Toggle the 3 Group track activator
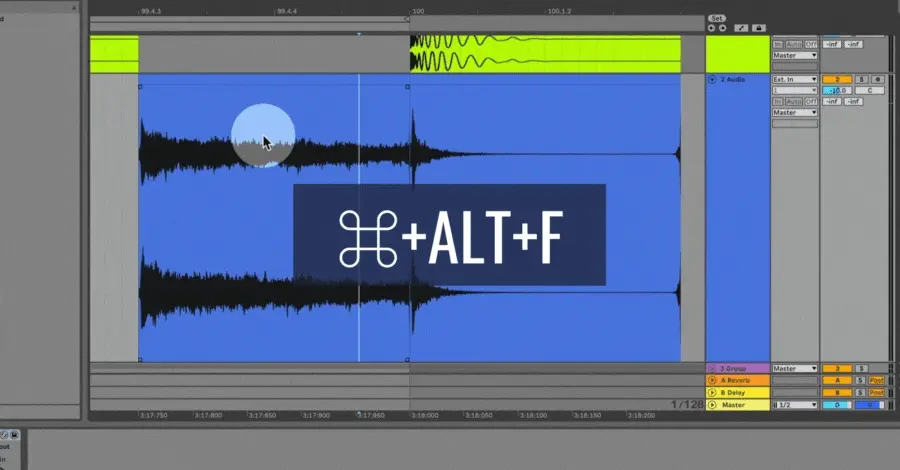This screenshot has height=470, width=900. point(837,368)
